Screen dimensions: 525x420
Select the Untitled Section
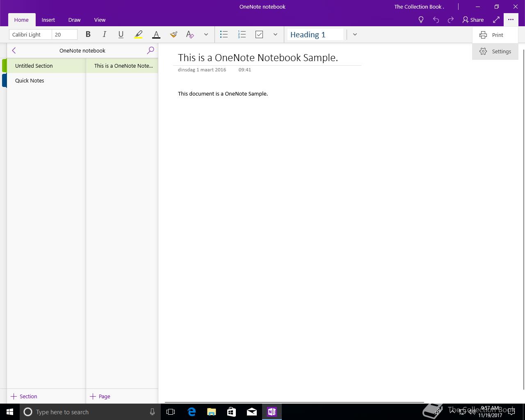[46, 66]
